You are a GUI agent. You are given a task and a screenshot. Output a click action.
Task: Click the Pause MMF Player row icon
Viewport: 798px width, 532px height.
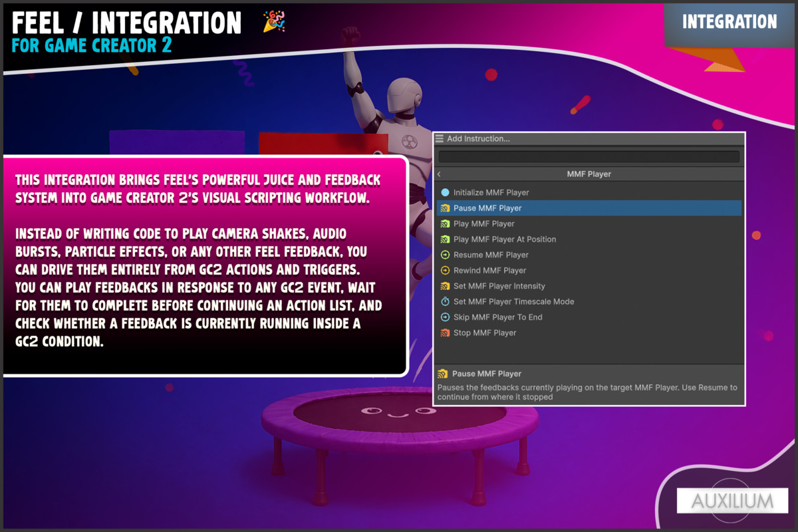pos(445,208)
